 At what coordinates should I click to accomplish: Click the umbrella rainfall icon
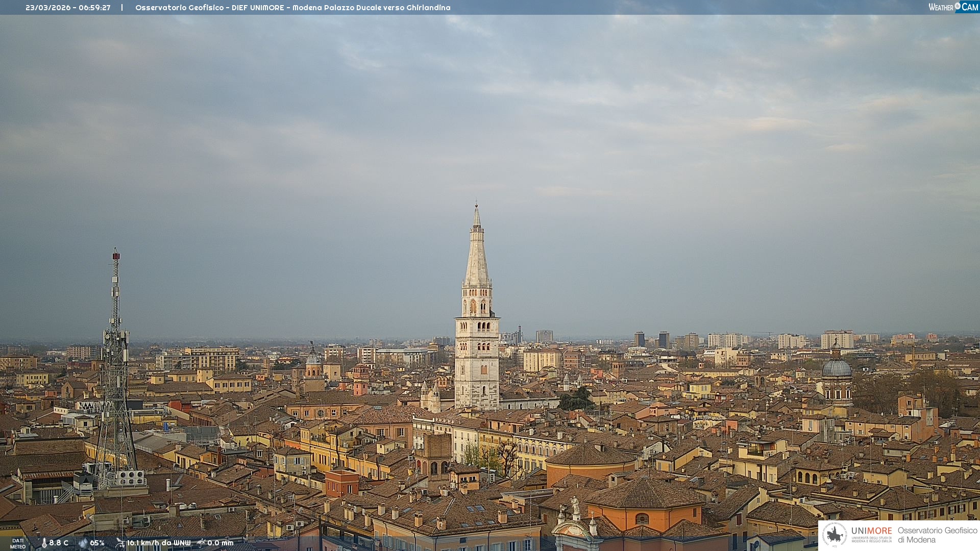pyautogui.click(x=201, y=543)
